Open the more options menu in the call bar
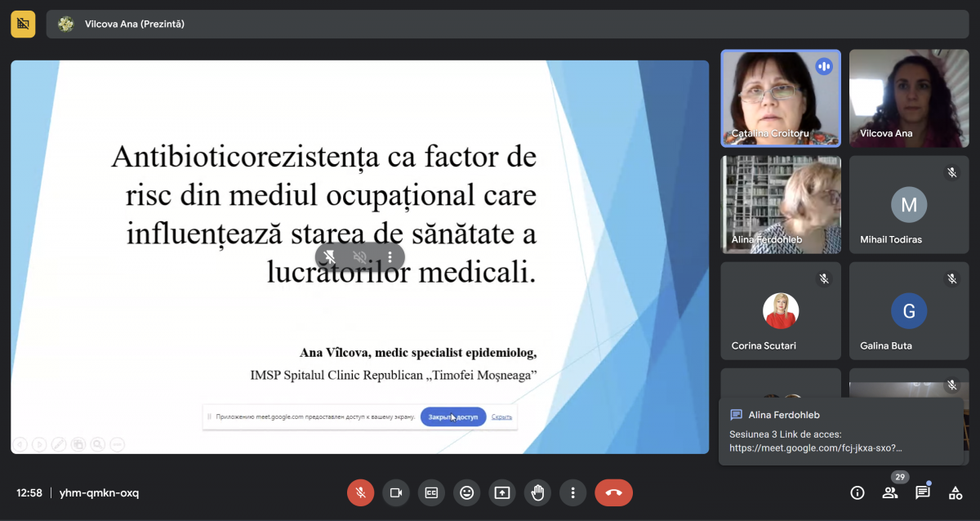Viewport: 980px width, 521px height. (x=572, y=492)
